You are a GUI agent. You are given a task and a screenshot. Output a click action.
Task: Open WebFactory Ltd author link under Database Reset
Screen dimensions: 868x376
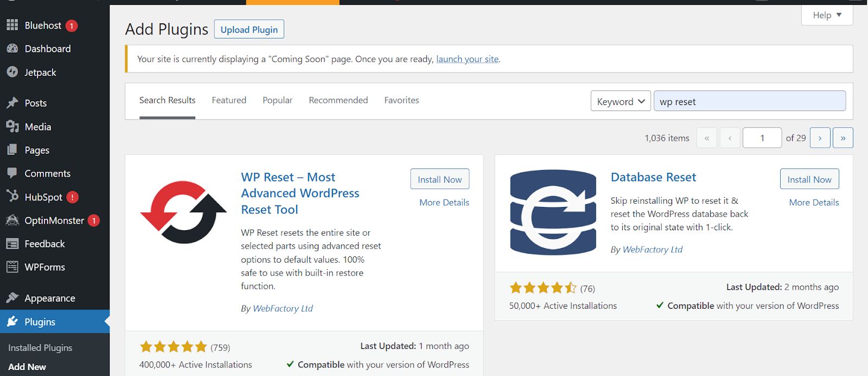click(653, 249)
